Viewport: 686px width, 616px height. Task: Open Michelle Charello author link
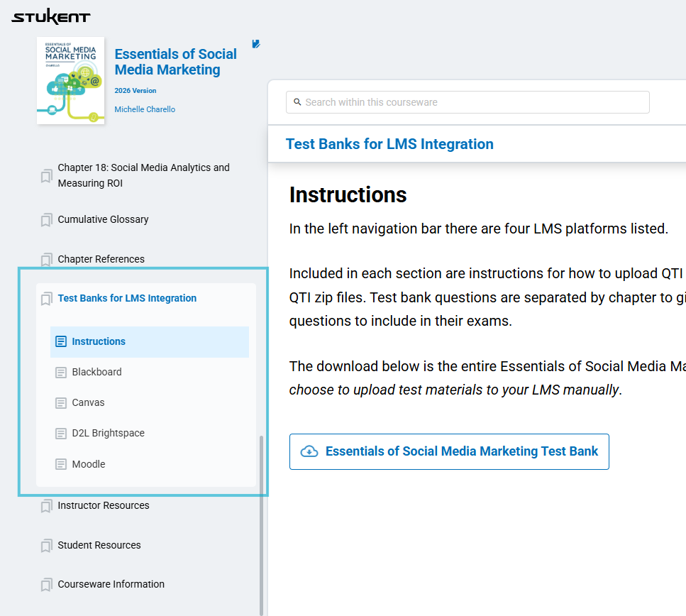[145, 109]
